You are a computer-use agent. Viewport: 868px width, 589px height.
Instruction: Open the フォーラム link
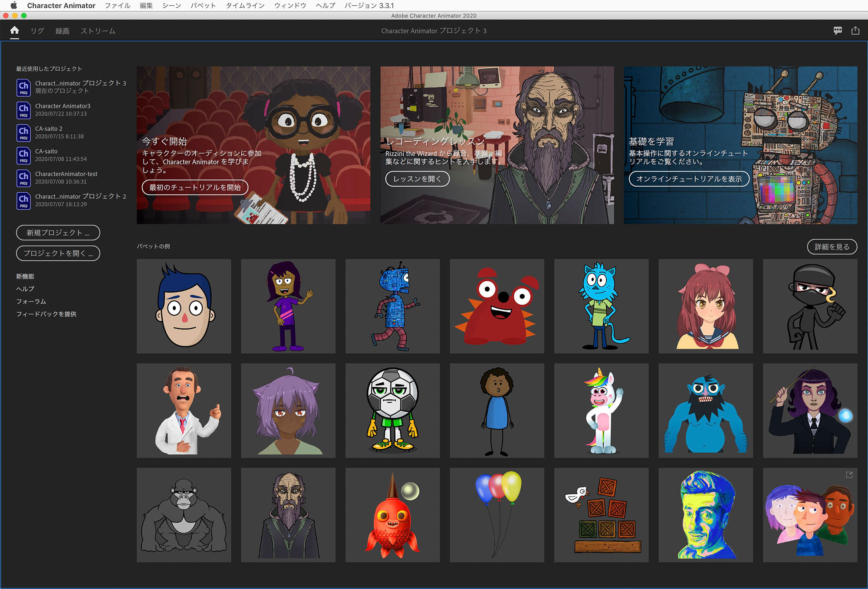click(31, 301)
